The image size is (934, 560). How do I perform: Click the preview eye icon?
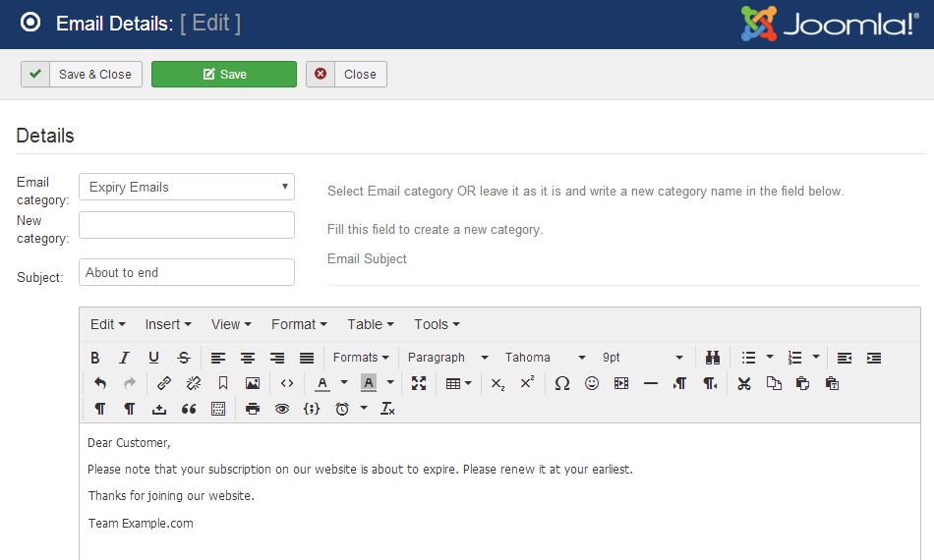click(282, 409)
